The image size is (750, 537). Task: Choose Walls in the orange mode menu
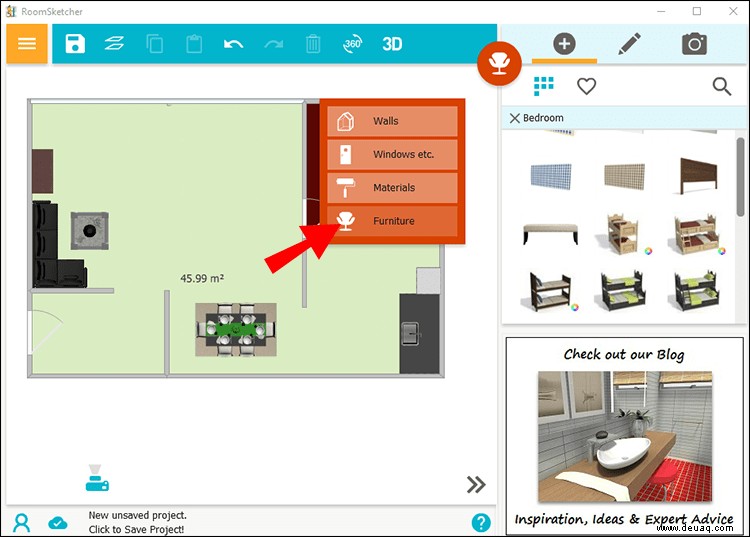[392, 121]
